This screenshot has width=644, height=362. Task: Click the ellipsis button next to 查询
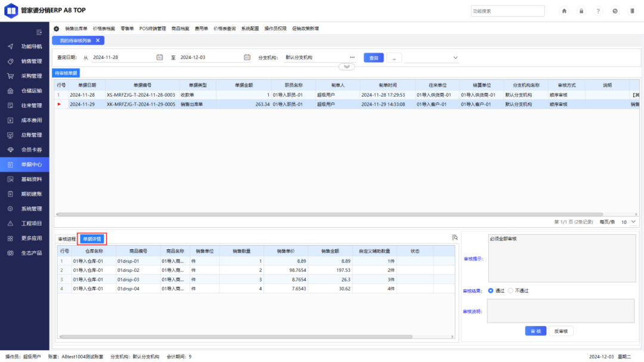tap(394, 58)
